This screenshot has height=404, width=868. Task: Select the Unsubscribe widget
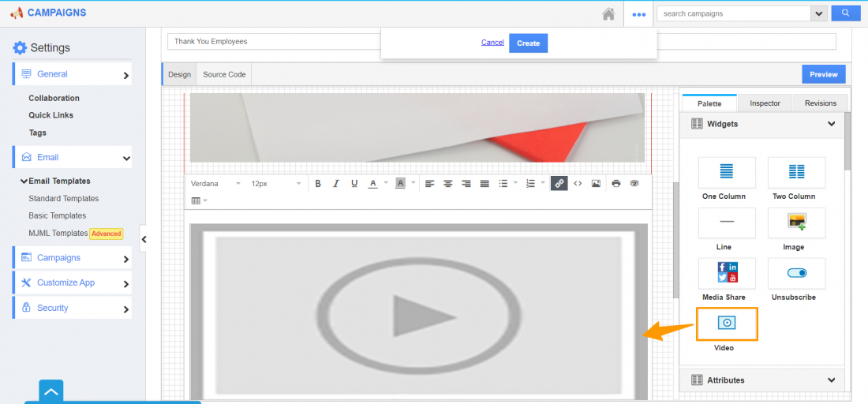(x=796, y=273)
